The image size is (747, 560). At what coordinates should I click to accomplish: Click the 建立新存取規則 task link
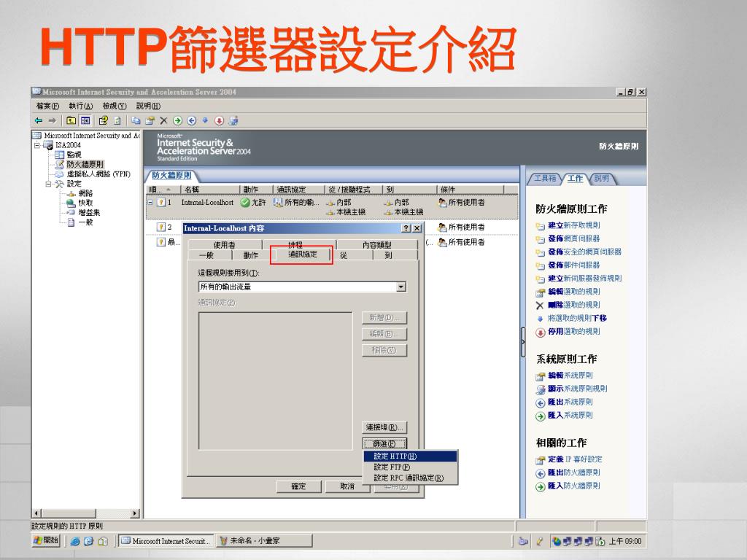(573, 225)
